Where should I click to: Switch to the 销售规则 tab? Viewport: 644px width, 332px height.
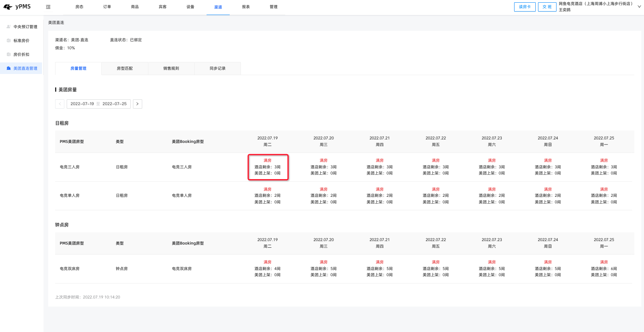[x=171, y=69]
